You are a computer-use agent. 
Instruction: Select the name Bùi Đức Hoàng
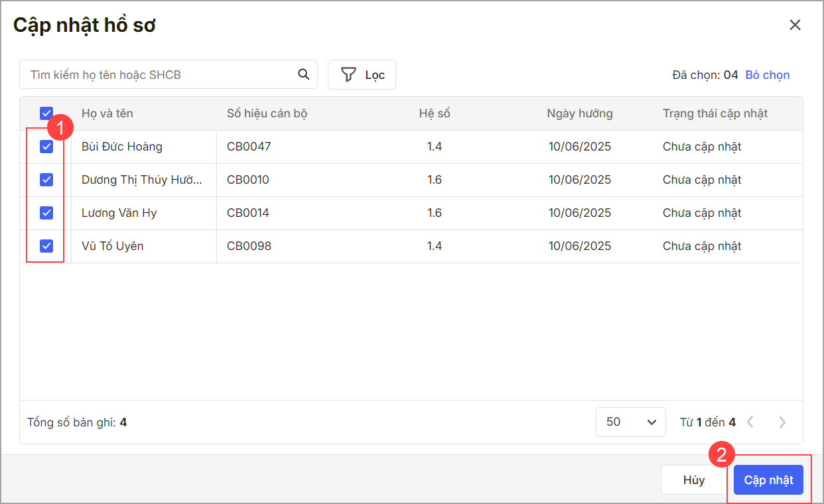coord(122,147)
